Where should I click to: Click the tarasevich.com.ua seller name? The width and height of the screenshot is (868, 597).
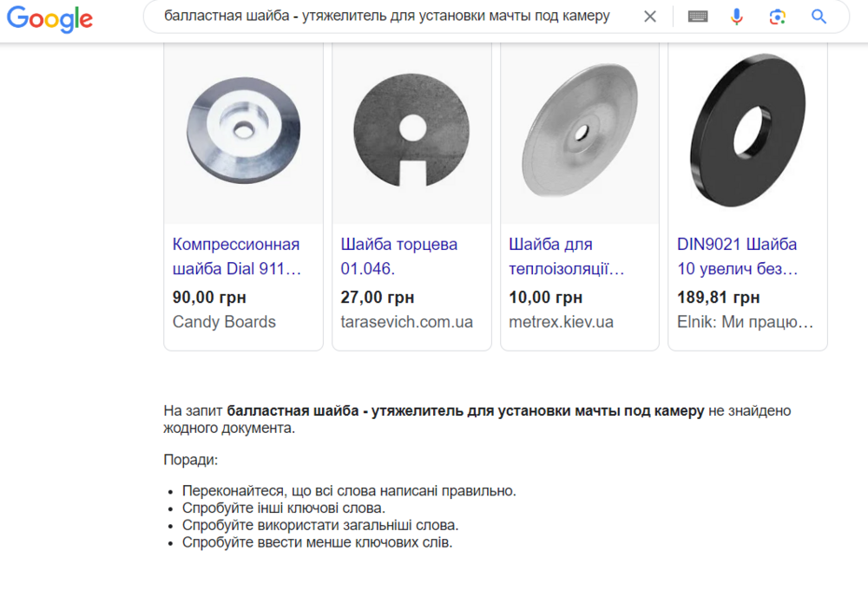point(407,322)
